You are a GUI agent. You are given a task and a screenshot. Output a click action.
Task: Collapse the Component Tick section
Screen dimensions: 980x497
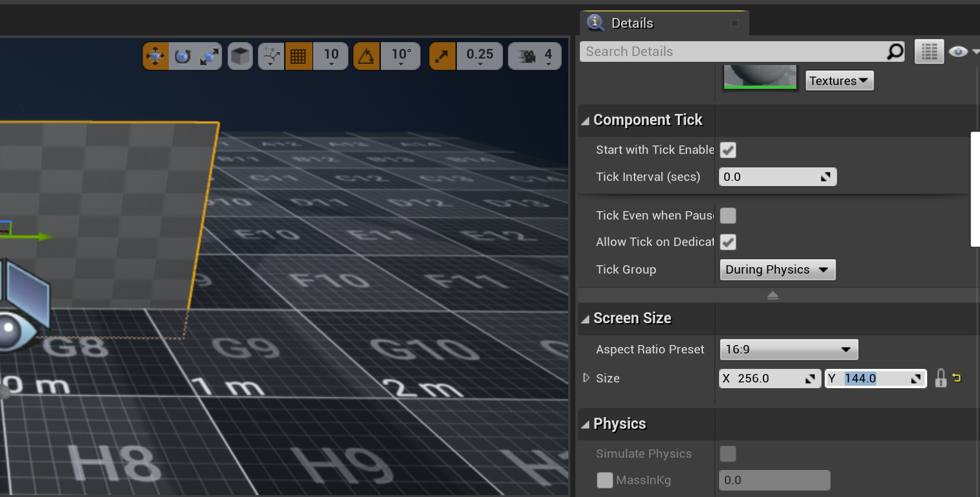point(586,120)
